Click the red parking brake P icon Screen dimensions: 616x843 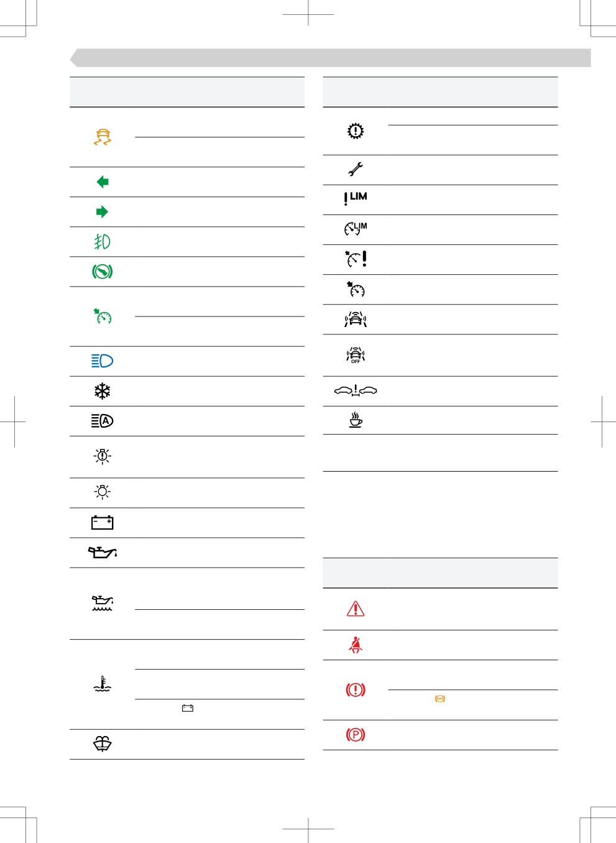[x=356, y=735]
